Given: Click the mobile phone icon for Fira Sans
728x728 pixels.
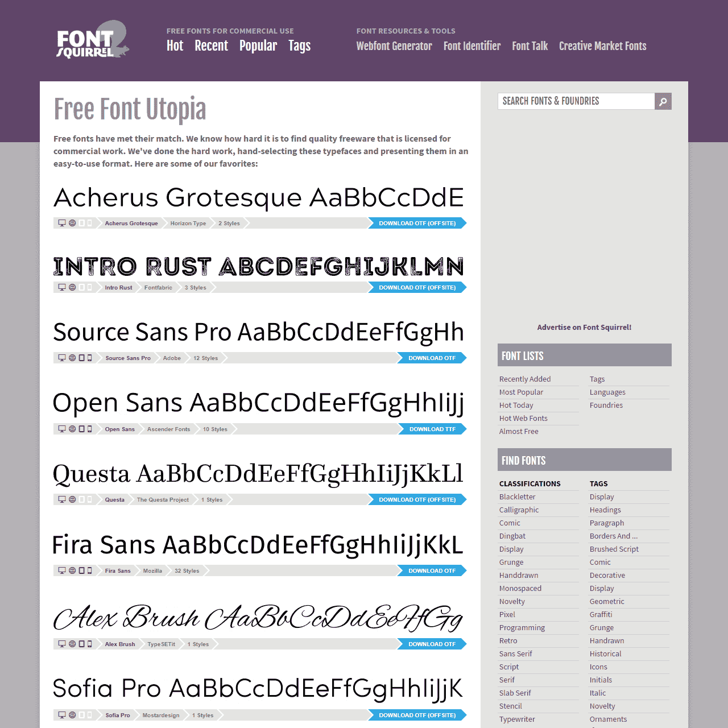Looking at the screenshot, I should (90, 570).
